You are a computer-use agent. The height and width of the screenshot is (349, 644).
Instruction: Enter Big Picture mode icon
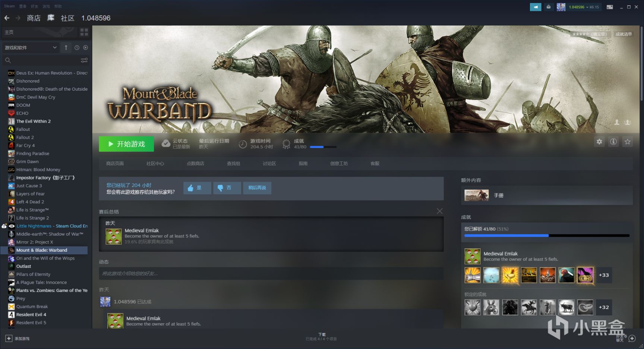point(610,7)
